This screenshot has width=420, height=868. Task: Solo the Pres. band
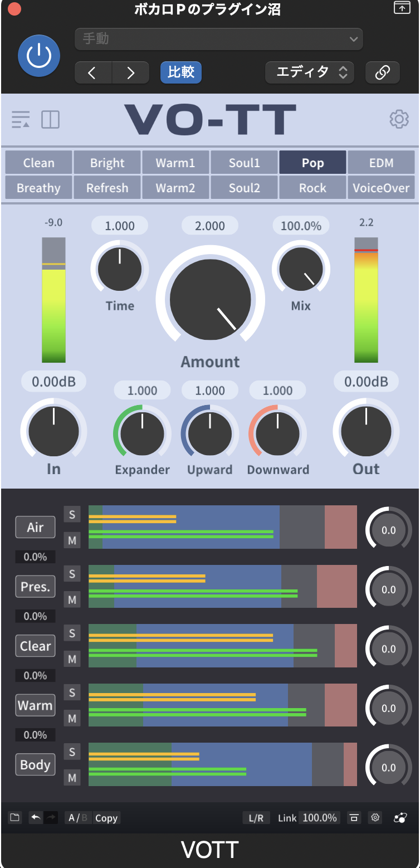(72, 574)
